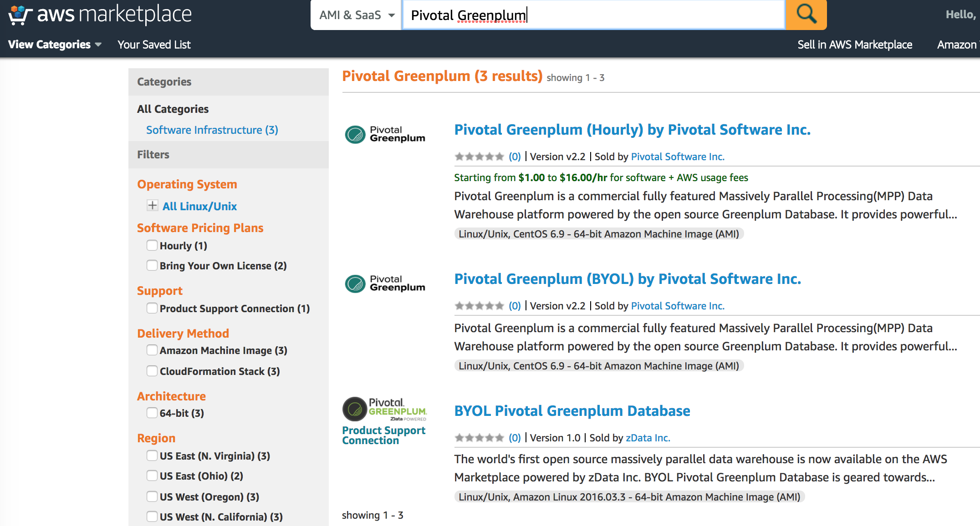
Task: Open BYOL Pivotal Greenplum Database title
Action: coord(572,411)
